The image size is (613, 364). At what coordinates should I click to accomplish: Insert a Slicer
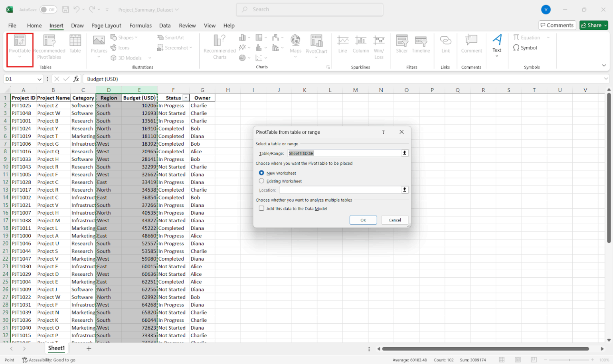[401, 45]
